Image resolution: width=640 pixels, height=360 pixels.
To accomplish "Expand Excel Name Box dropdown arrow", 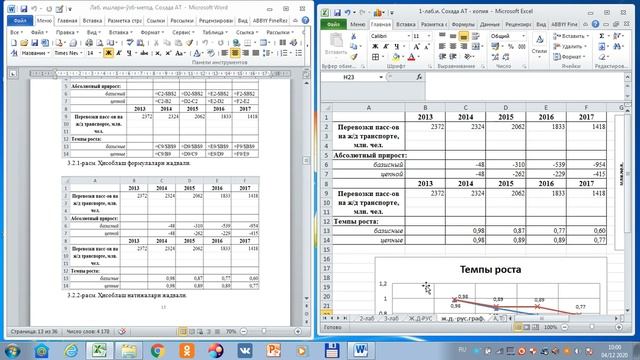I will [x=381, y=77].
